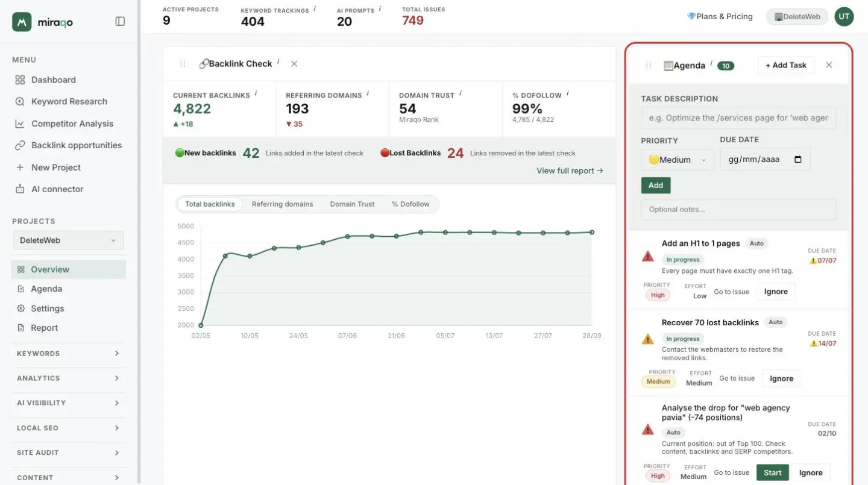Click the green Add button
This screenshot has width=868, height=485.
[x=656, y=186]
